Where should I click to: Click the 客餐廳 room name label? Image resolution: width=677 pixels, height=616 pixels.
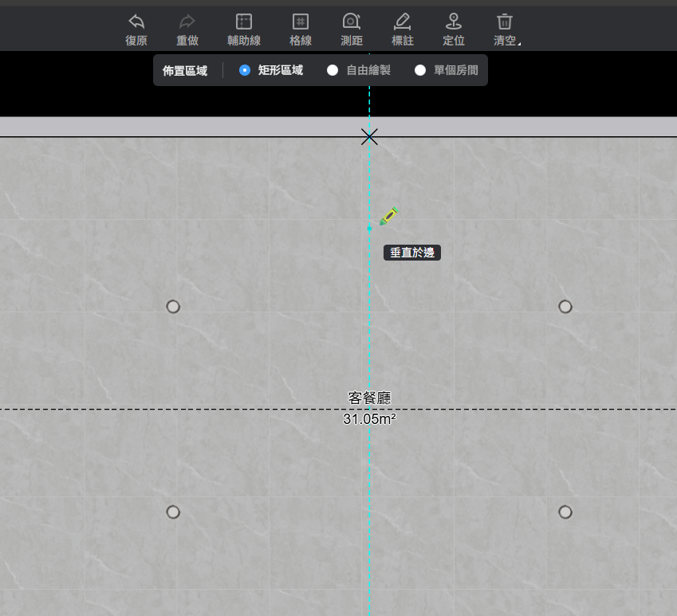[369, 398]
